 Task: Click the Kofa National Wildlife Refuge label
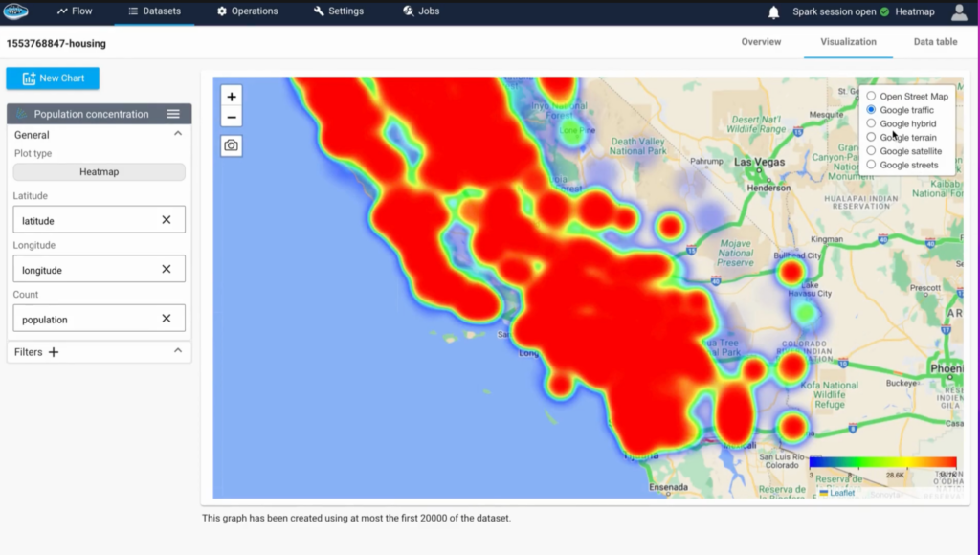coord(830,395)
